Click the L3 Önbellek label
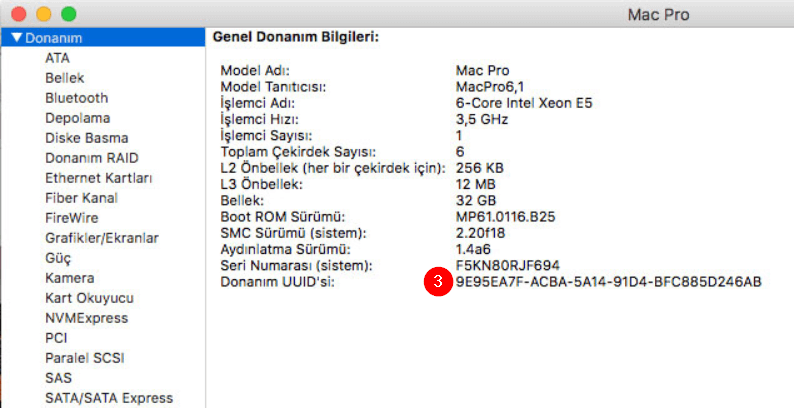Viewport: 794px width, 408px height. tap(261, 185)
